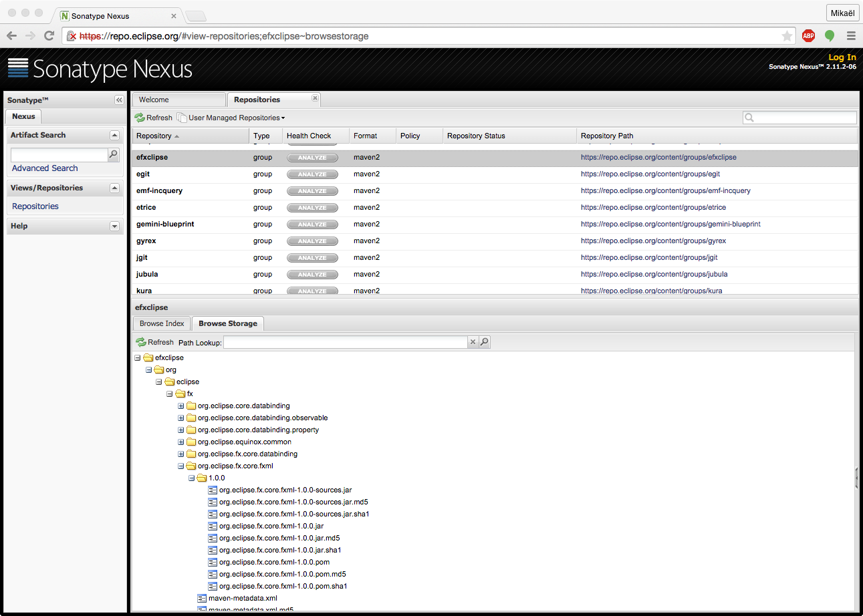Image resolution: width=863 pixels, height=616 pixels.
Task: Bookmark the page with the star icon
Action: (787, 36)
